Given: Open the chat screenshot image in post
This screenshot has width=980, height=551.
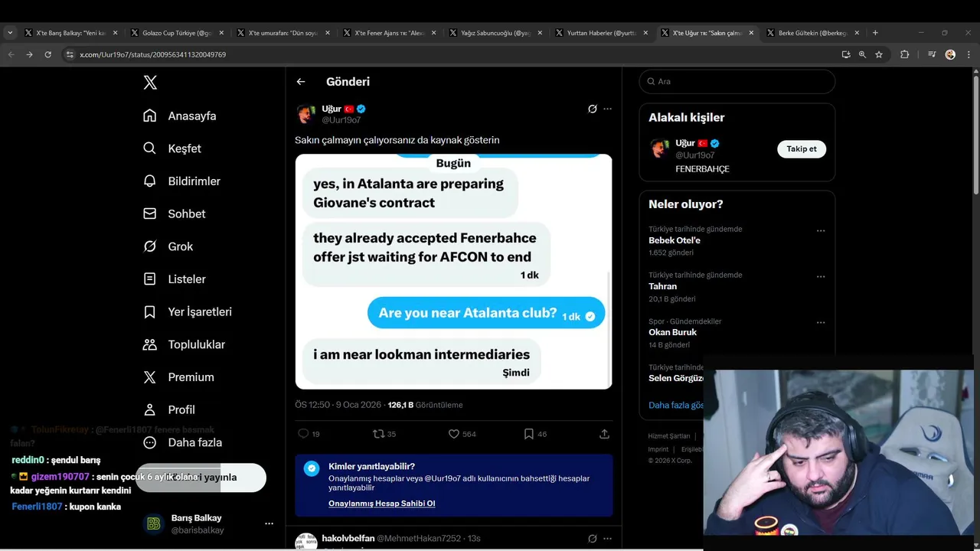Looking at the screenshot, I should pos(453,272).
